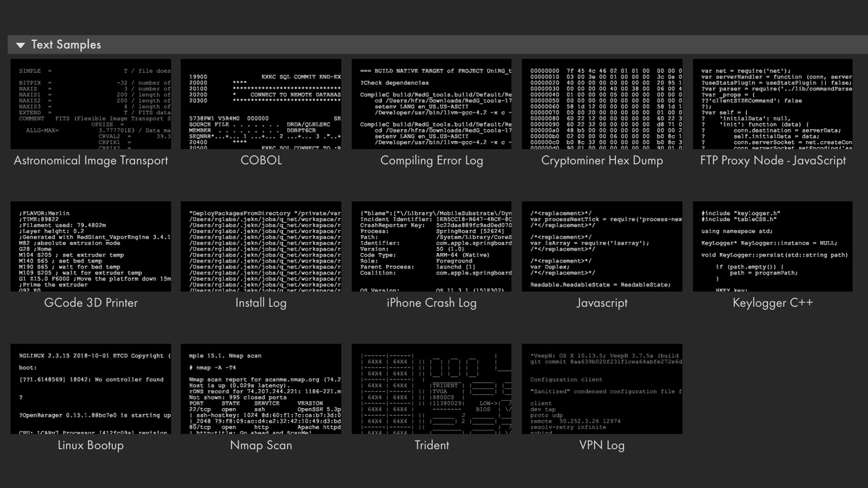Choose GCode 3D Printer sample preview
Viewport: 868px width, 488px height.
[x=90, y=246]
